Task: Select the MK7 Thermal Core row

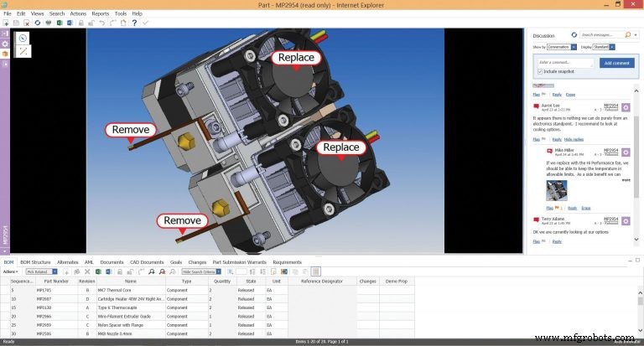Action: 207,290
